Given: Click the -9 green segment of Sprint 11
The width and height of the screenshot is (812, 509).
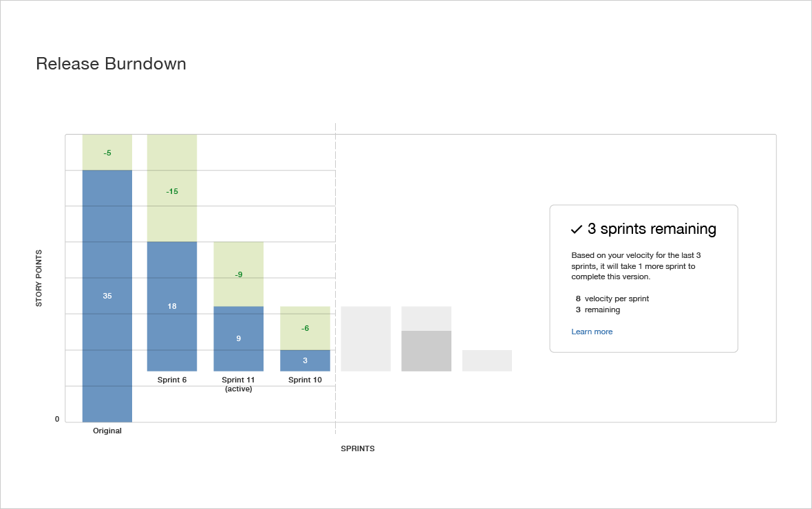Looking at the screenshot, I should click(238, 274).
